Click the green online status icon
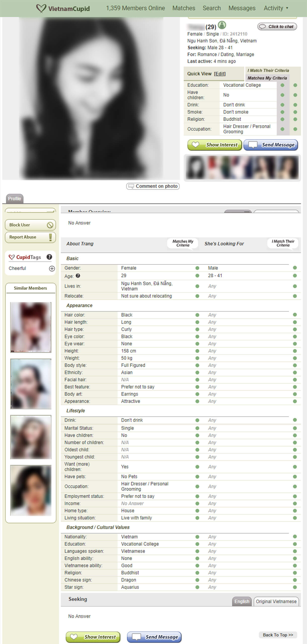The image size is (307, 644). pyautogui.click(x=222, y=25)
